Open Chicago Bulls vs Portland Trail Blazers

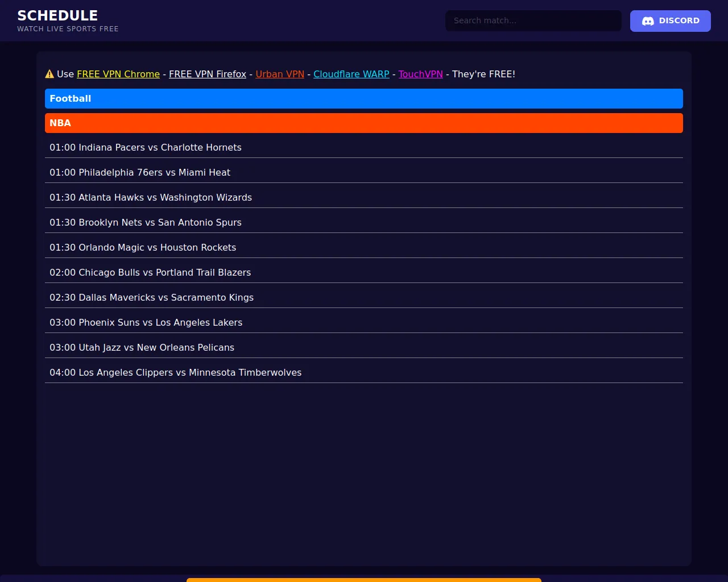[364, 272]
